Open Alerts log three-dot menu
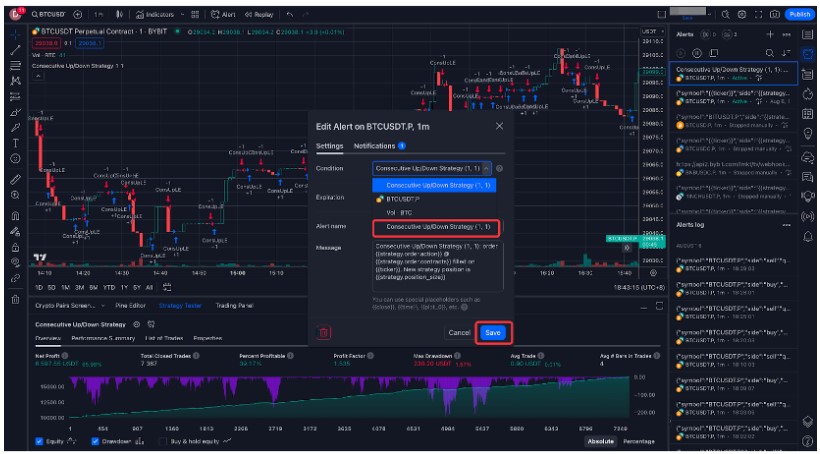The image size is (820, 454). click(x=787, y=225)
